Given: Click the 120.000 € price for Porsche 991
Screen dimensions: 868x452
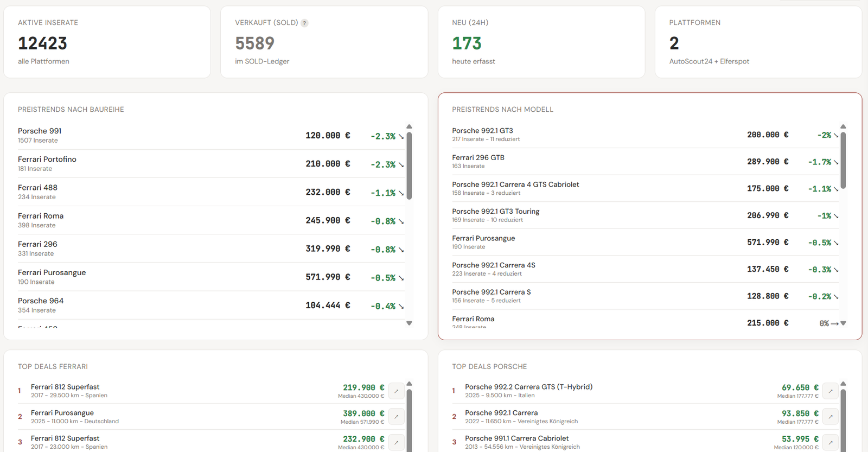Looking at the screenshot, I should pos(328,136).
